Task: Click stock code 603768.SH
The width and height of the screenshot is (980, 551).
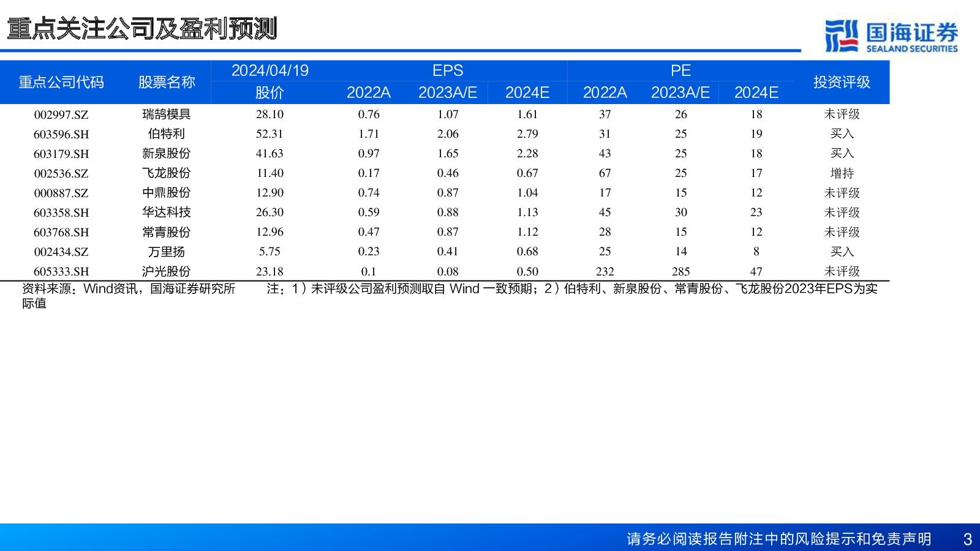Action: click(61, 232)
